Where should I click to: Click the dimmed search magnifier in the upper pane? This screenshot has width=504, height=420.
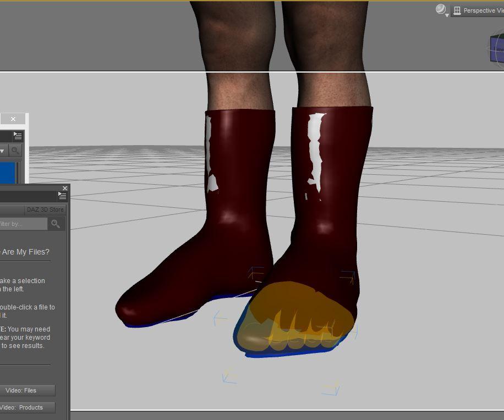(15, 150)
